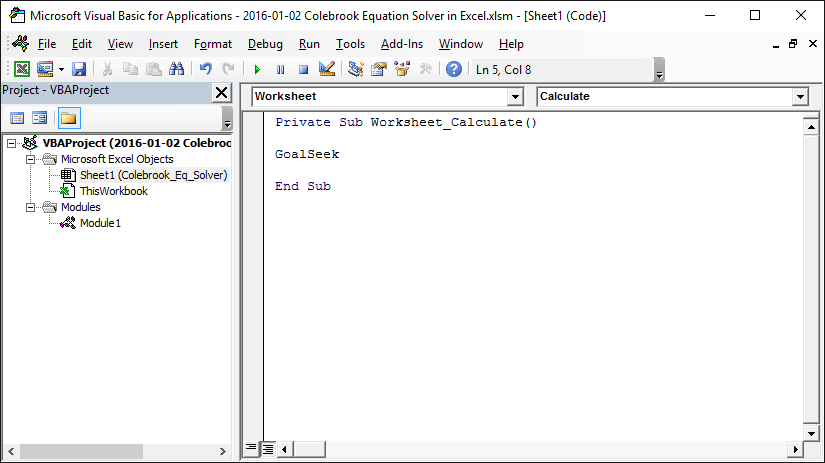Click code window scroll left arrow

click(285, 449)
